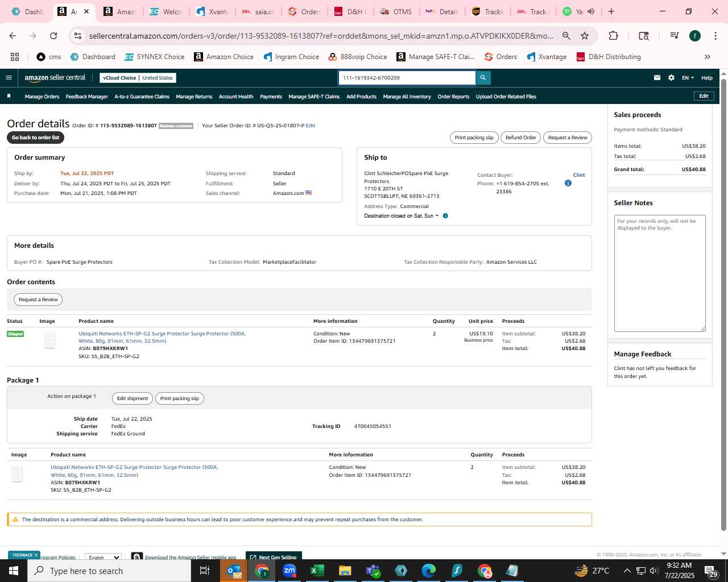
Task: Expand the hidden bookmarks overflow chevron
Action: point(708,57)
